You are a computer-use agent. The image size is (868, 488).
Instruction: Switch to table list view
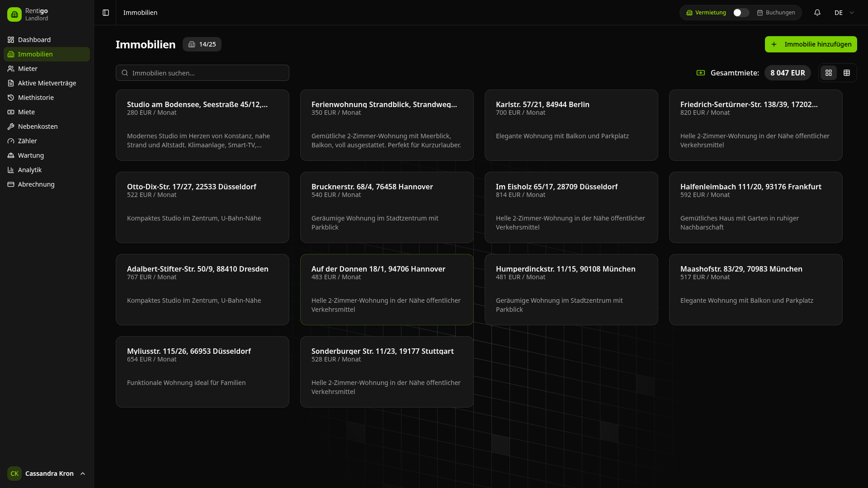click(x=847, y=73)
